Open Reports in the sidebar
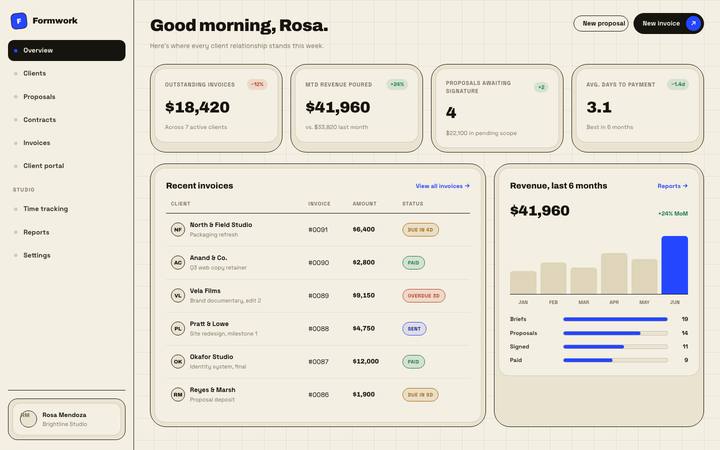 (x=67, y=232)
